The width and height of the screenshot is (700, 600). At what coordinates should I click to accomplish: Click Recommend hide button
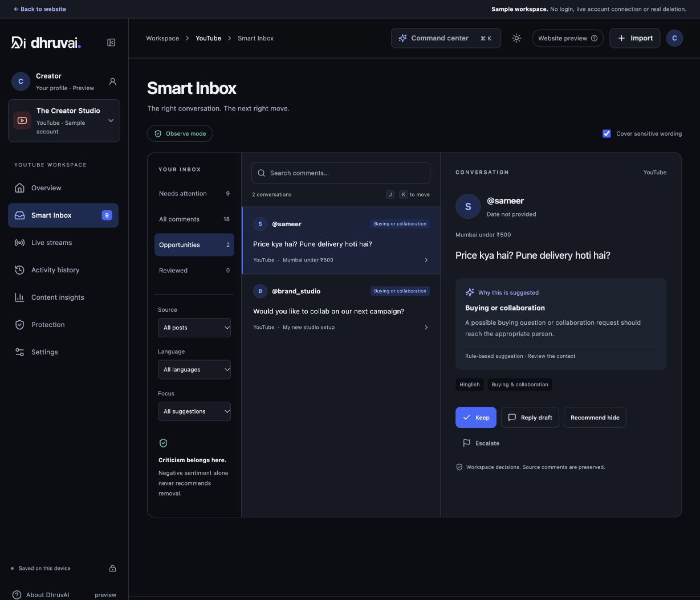595,418
